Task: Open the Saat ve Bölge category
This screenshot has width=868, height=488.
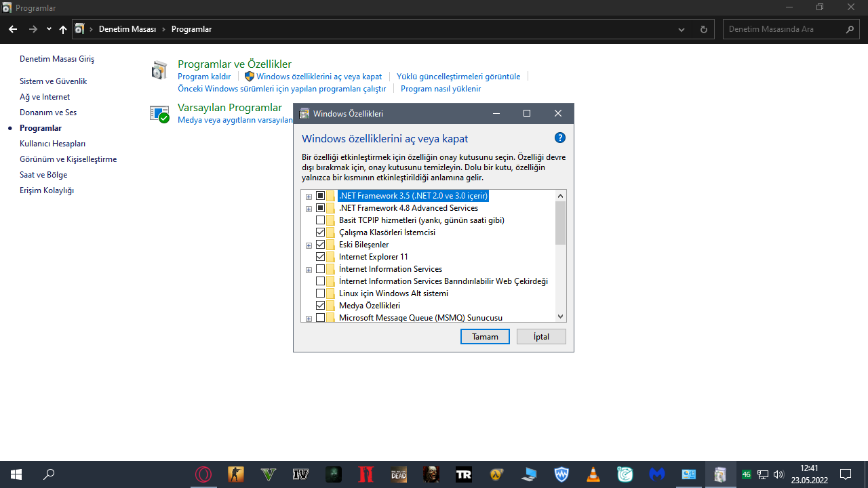Action: [43, 175]
